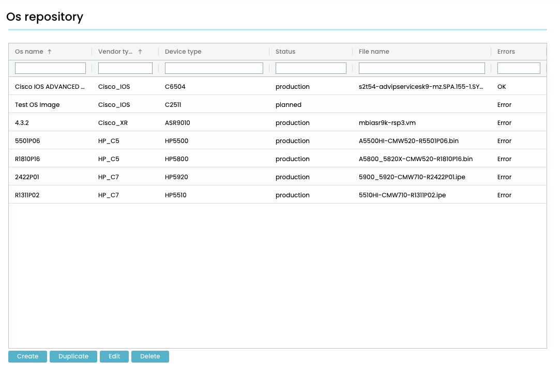This screenshot has width=560, height=392.
Task: Click the Status filter field
Action: point(311,68)
